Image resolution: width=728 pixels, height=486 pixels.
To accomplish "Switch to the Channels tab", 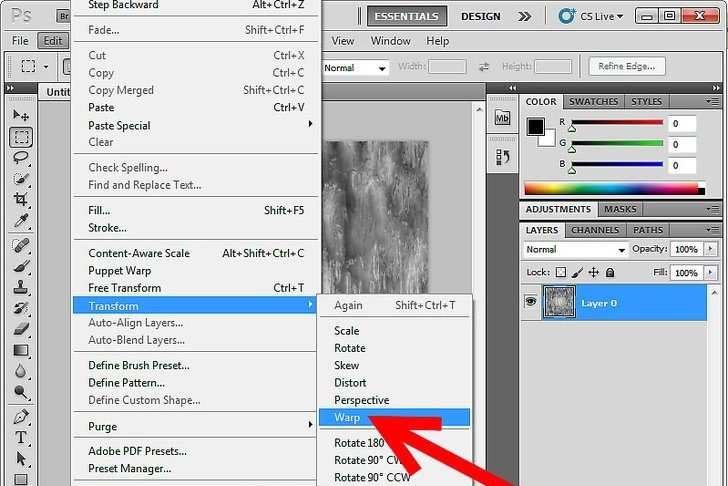I will click(594, 230).
